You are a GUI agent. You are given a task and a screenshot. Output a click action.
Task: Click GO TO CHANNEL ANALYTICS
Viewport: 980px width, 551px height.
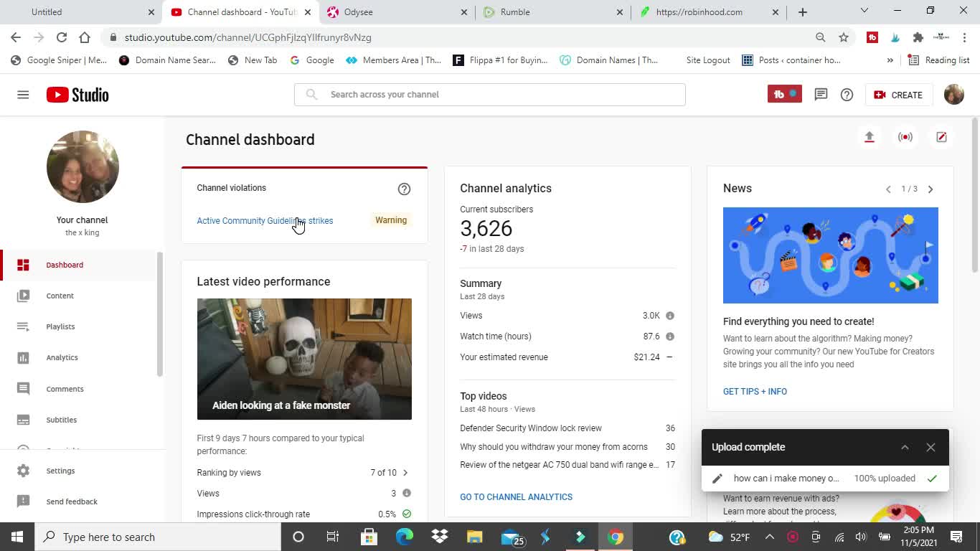click(516, 496)
